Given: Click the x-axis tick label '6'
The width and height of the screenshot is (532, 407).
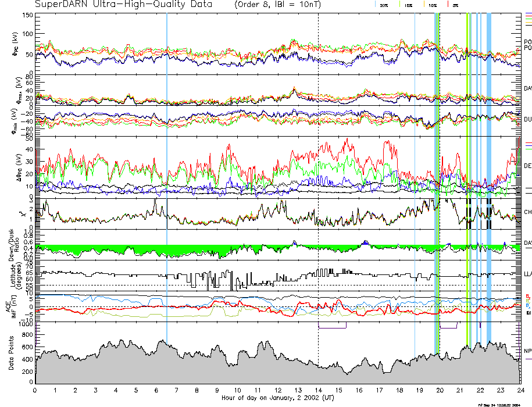Looking at the screenshot, I should tap(156, 390).
